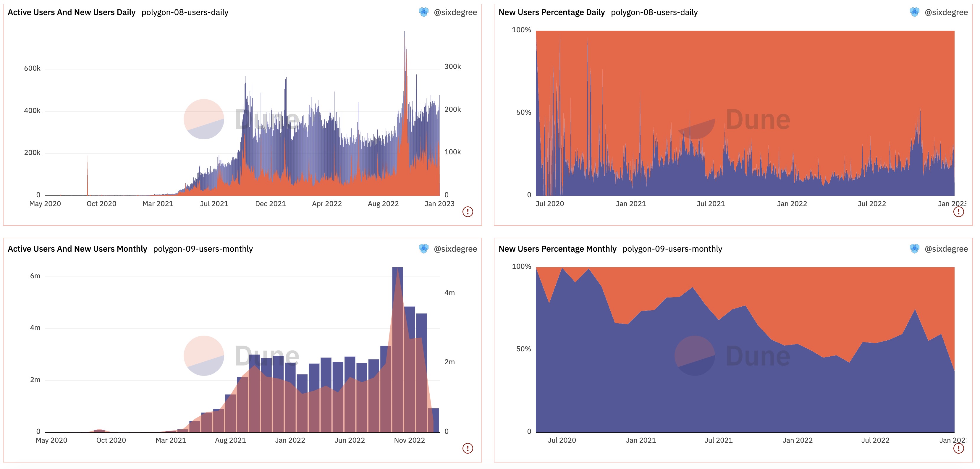Click 'Jul 2021' label on percentage daily chart
This screenshot has height=469, width=980.
tap(711, 203)
